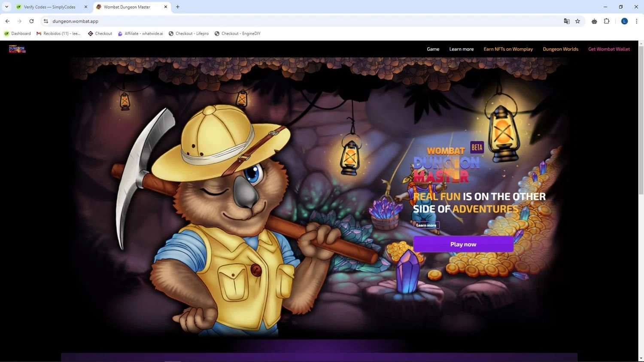Screen dimensions: 644x362
Task: Click the browser forward arrow
Action: (19, 21)
